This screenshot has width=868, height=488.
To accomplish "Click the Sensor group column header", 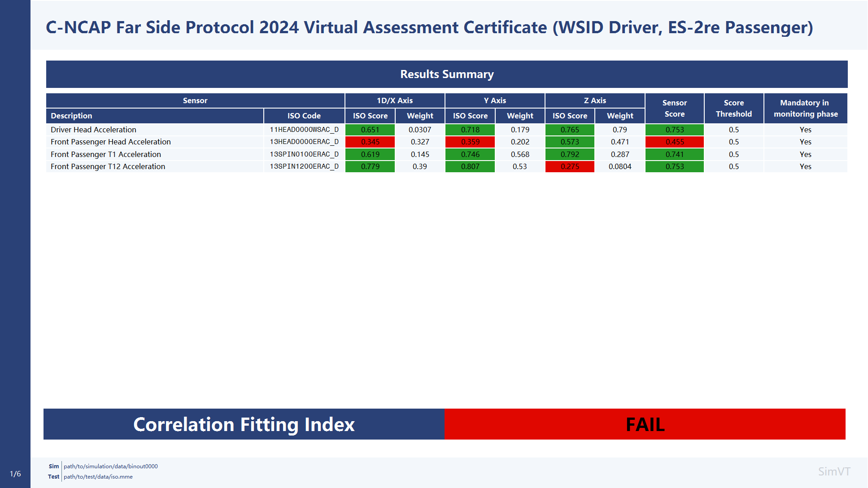I will click(x=195, y=100).
